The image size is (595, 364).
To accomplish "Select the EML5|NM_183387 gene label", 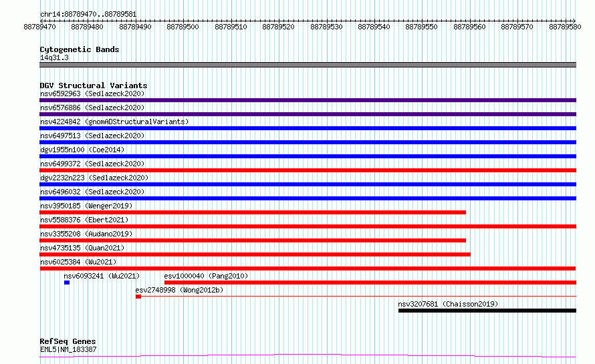I will click(68, 349).
